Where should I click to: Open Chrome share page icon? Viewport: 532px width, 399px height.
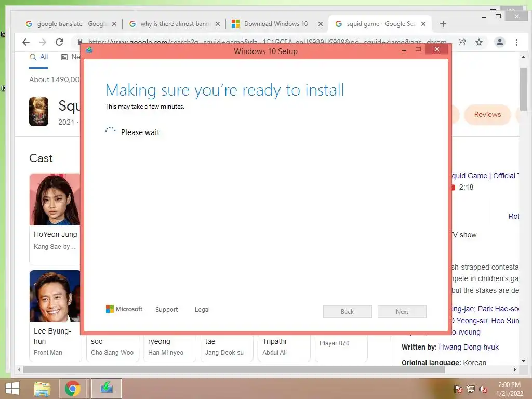(462, 42)
